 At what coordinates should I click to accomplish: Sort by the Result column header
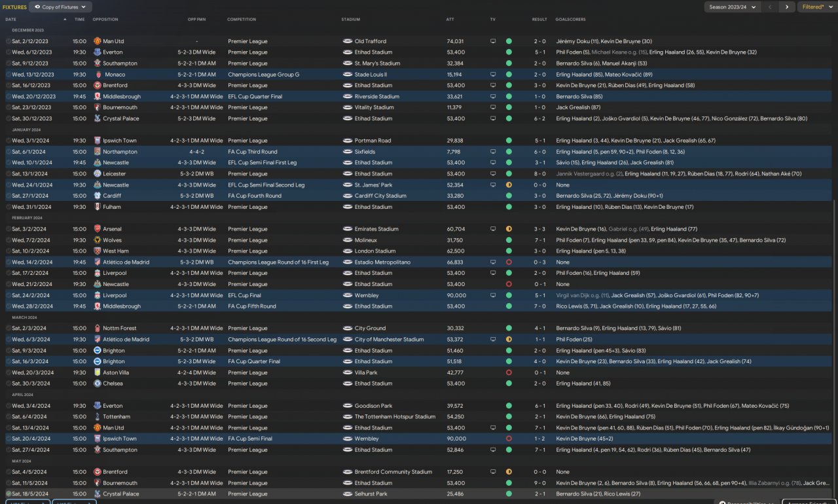(539, 20)
